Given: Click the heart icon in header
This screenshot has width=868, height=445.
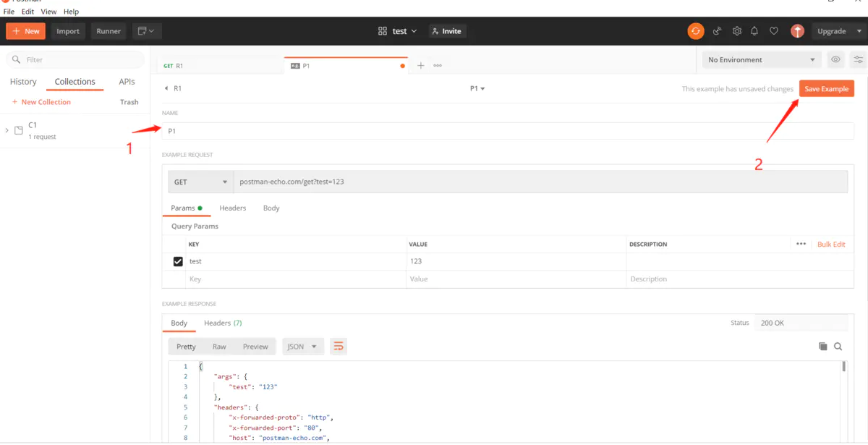Looking at the screenshot, I should tap(773, 31).
